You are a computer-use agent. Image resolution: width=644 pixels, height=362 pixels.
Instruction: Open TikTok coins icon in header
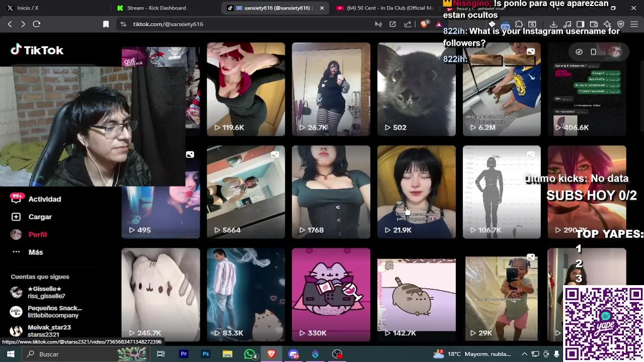pyautogui.click(x=579, y=52)
